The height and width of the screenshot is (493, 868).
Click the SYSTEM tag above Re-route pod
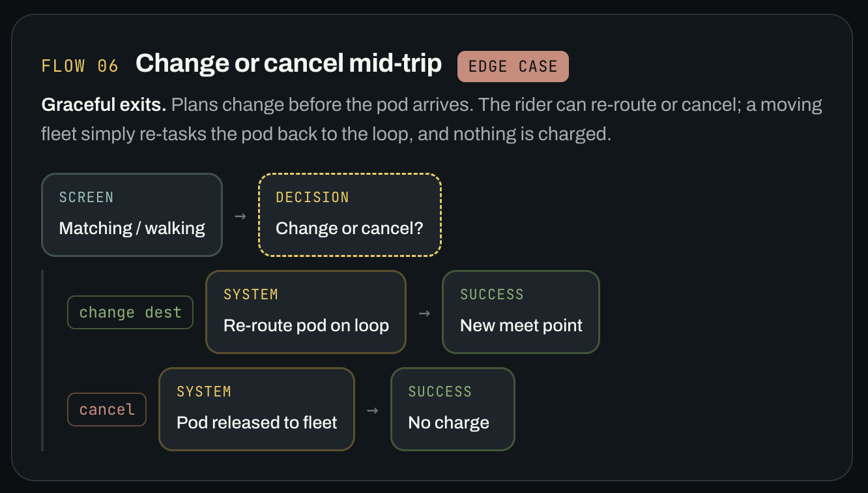[x=251, y=294]
